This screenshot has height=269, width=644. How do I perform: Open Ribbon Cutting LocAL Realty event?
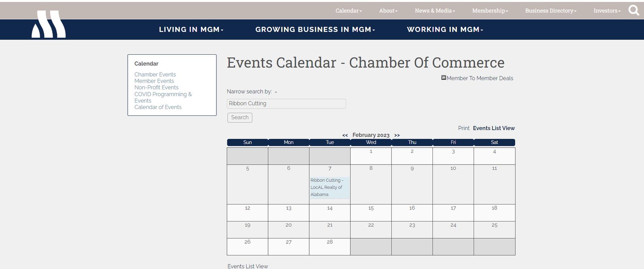[x=327, y=188]
